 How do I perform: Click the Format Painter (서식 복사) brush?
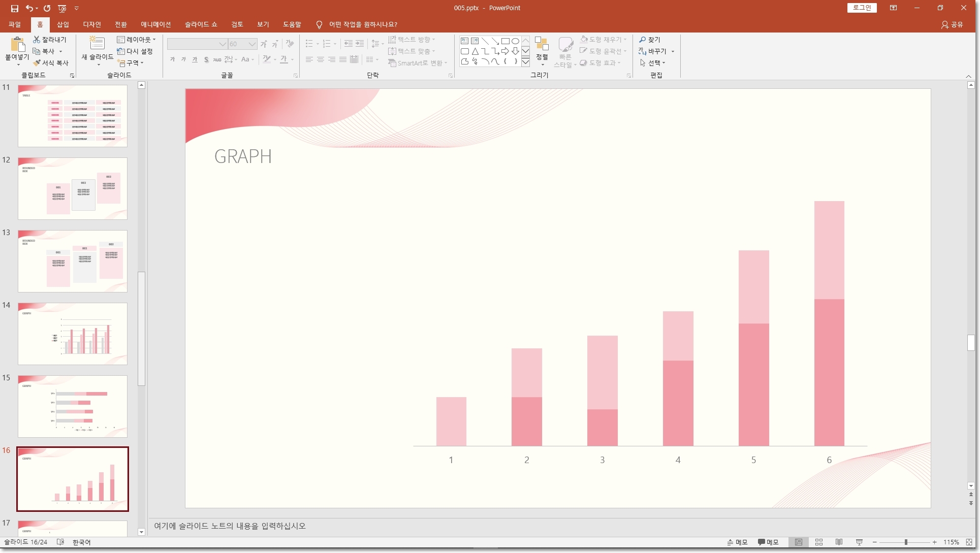coord(37,63)
